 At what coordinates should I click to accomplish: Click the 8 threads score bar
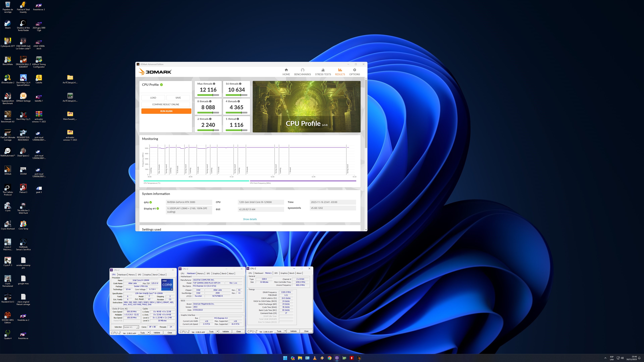(208, 113)
